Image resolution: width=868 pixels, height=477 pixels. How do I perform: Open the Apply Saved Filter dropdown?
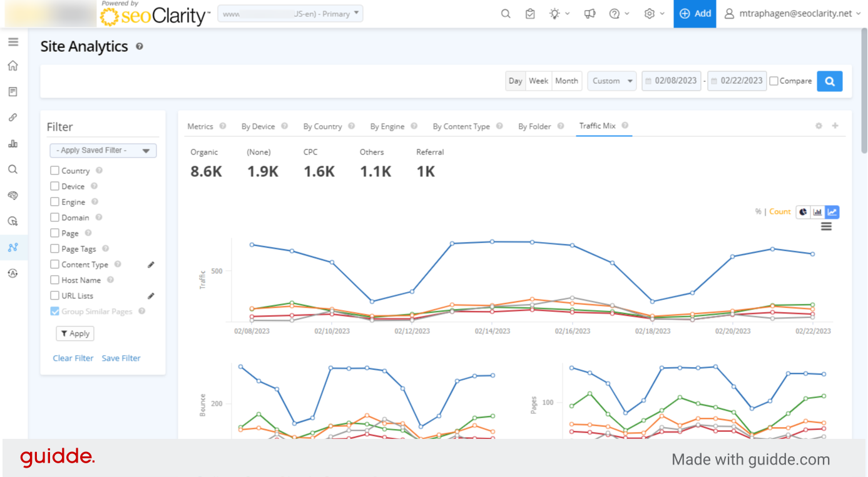click(x=103, y=151)
